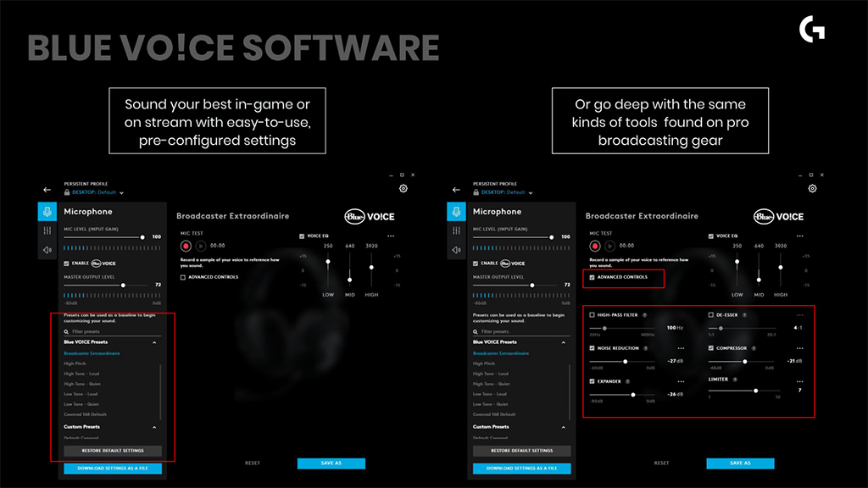Image resolution: width=868 pixels, height=488 pixels.
Task: Toggle Enable Blue VO!CE checkbox in right window
Action: tap(476, 263)
